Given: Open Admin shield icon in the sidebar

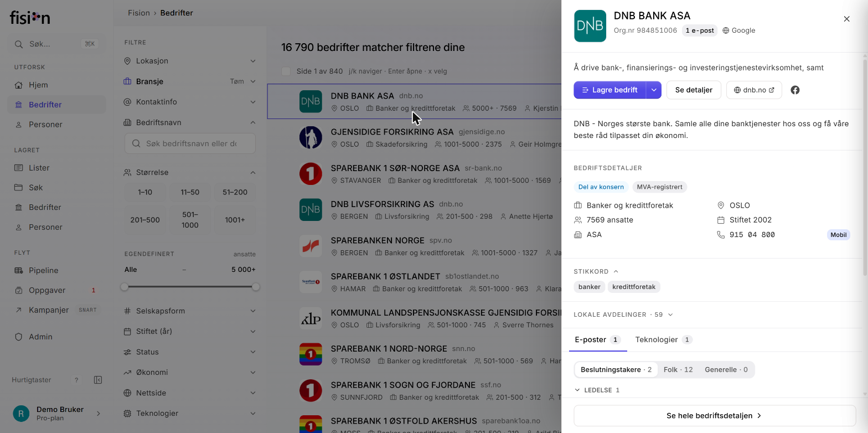Looking at the screenshot, I should (18, 337).
